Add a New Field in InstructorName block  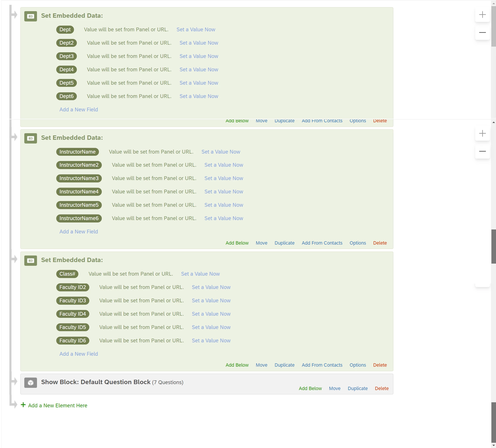[x=79, y=232]
